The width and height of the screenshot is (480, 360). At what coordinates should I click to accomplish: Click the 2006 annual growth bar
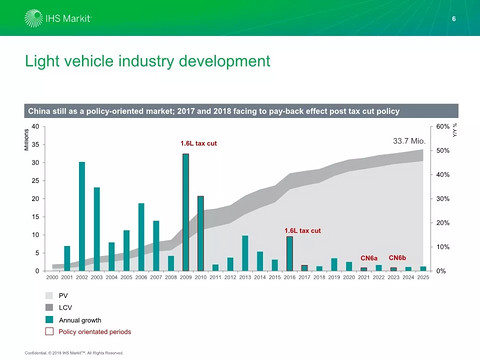point(141,237)
